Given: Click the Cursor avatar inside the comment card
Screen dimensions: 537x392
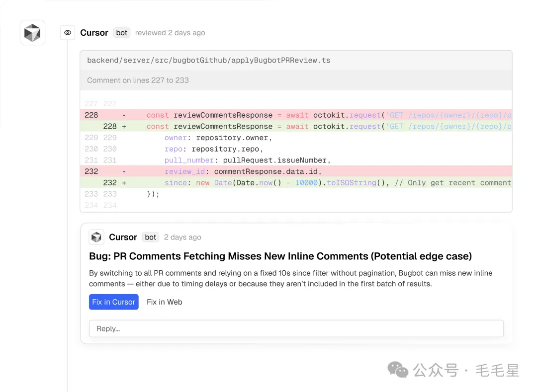Looking at the screenshot, I should [96, 237].
